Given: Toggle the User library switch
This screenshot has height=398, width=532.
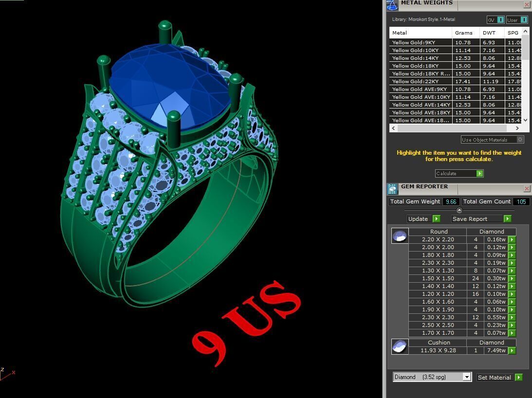Looking at the screenshot, I should point(517,20).
